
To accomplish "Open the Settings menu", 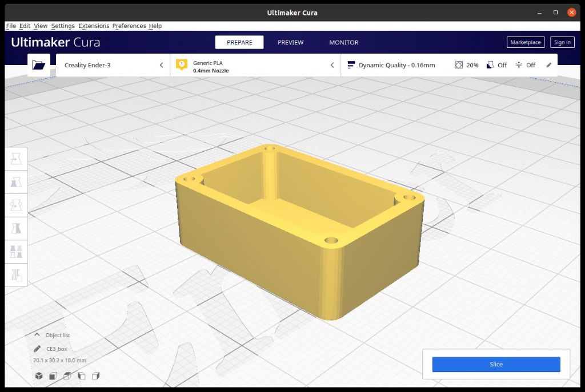I will 63,26.
